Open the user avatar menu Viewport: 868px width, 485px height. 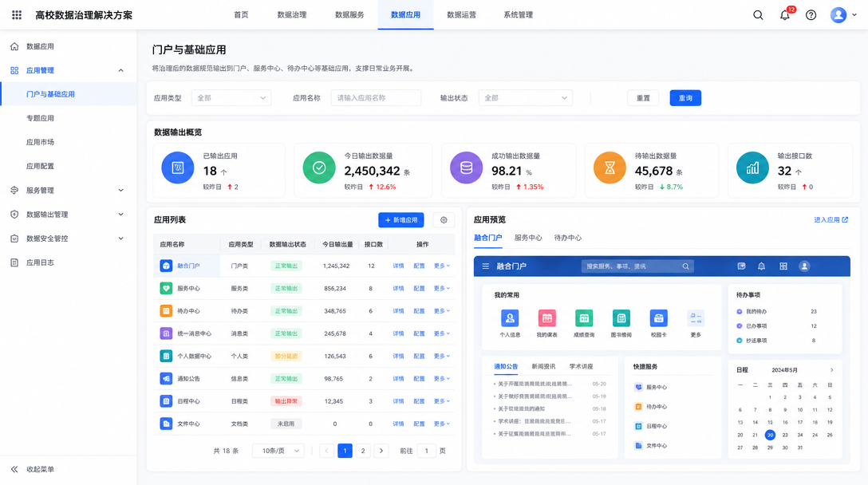pos(838,15)
